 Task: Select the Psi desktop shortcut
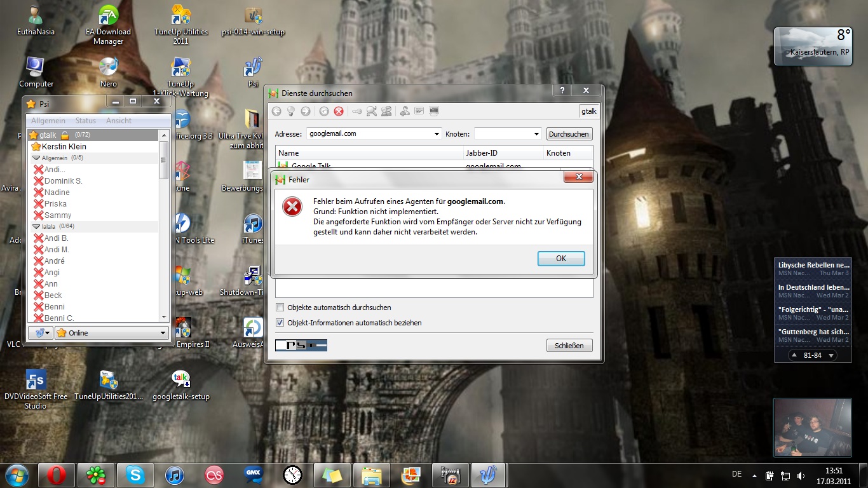point(253,72)
